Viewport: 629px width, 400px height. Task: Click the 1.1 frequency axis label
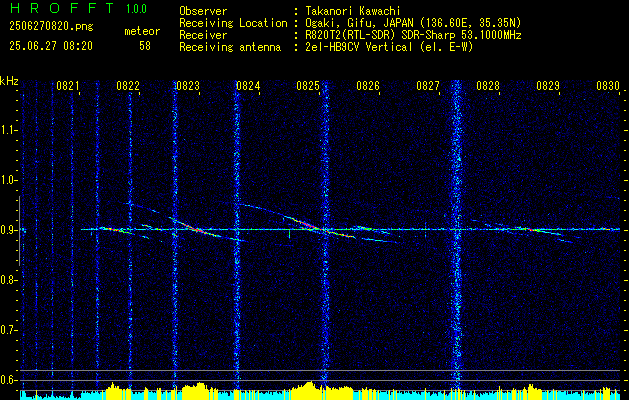[8, 130]
